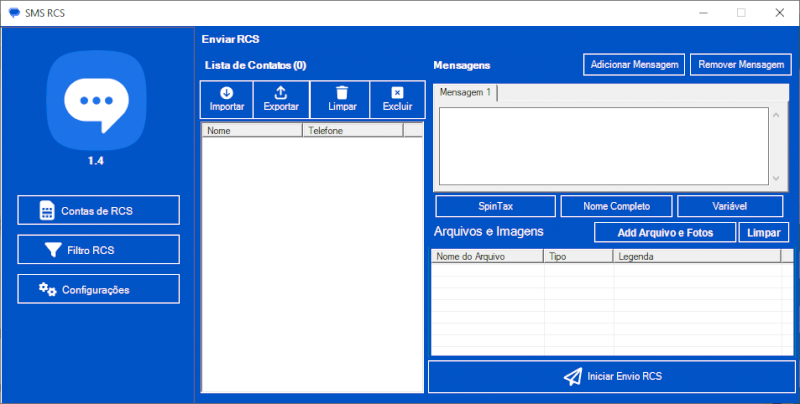Open Configurações gear settings
This screenshot has height=404, width=800.
pyautogui.click(x=98, y=289)
